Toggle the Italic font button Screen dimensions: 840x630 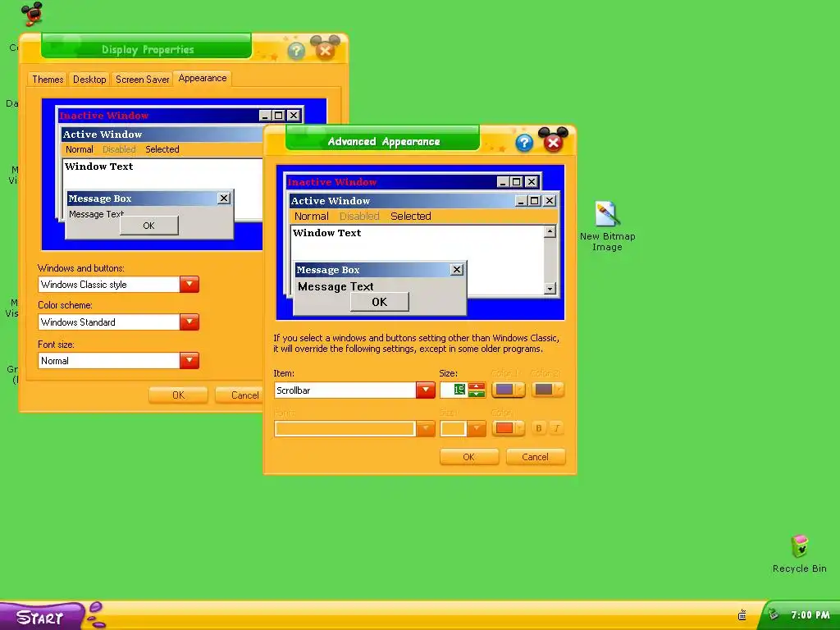(557, 428)
